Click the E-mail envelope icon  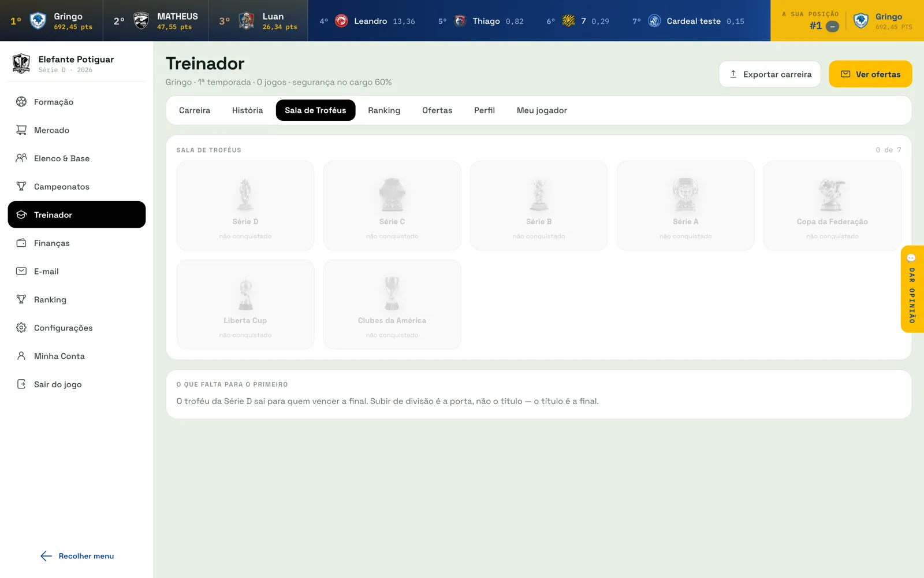tap(21, 271)
